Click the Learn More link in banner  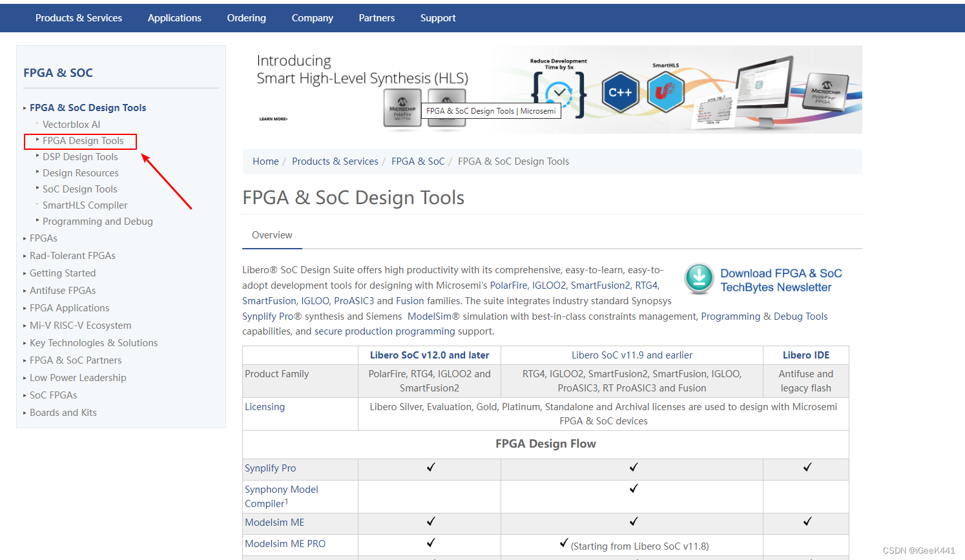(x=273, y=119)
